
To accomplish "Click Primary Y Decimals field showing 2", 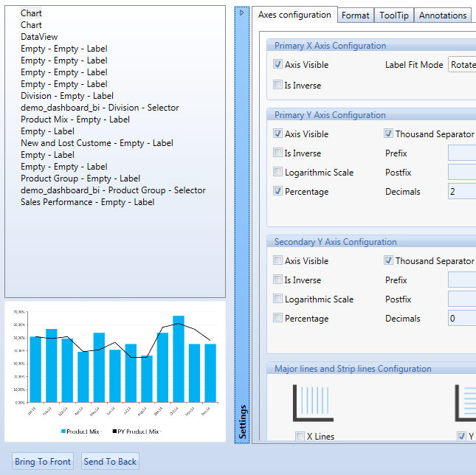I will [462, 191].
